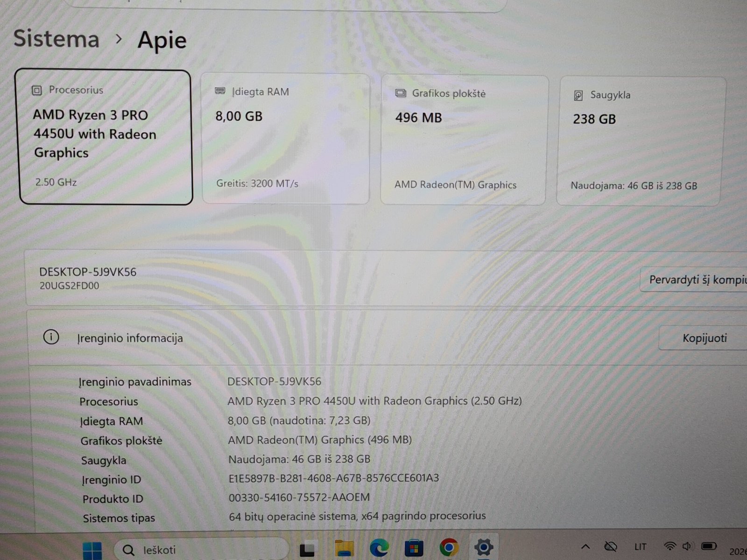Click the 64 bitų operacinė sistema value
This screenshot has height=560, width=747.
point(357,516)
